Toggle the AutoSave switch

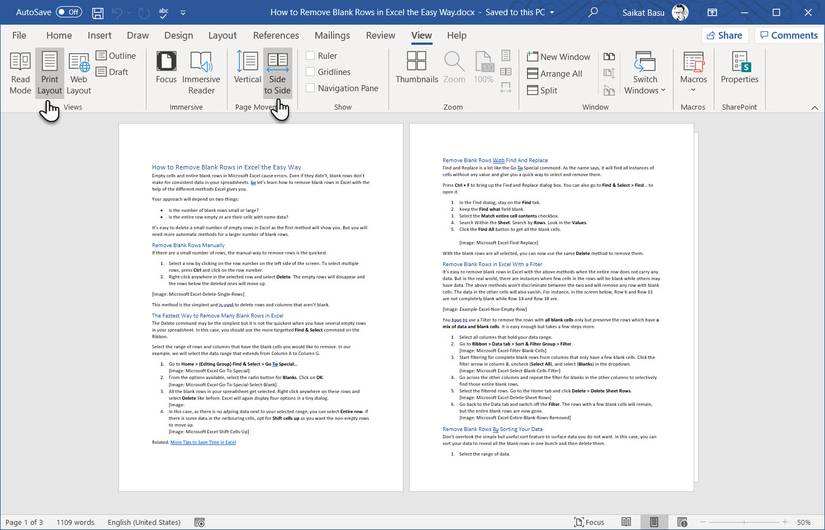(69, 12)
